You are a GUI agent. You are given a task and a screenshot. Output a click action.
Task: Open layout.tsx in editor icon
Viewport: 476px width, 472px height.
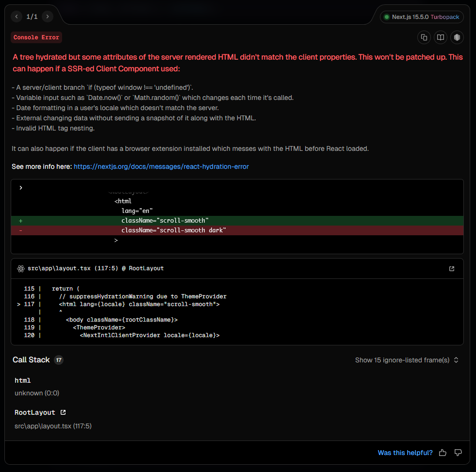pos(452,269)
